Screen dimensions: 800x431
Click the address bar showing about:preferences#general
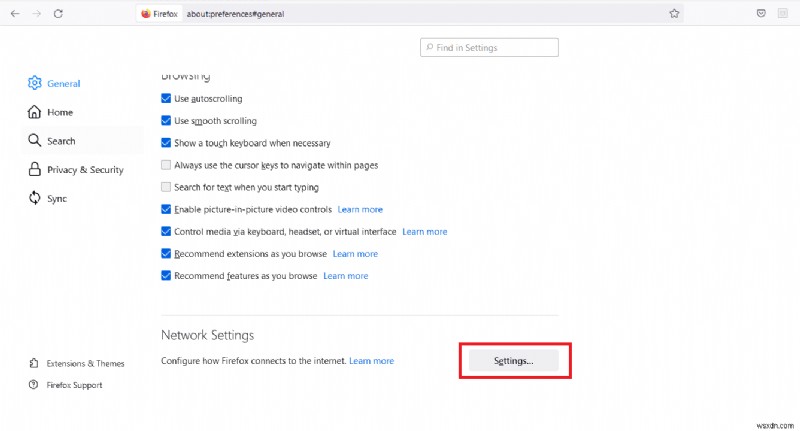[x=400, y=14]
